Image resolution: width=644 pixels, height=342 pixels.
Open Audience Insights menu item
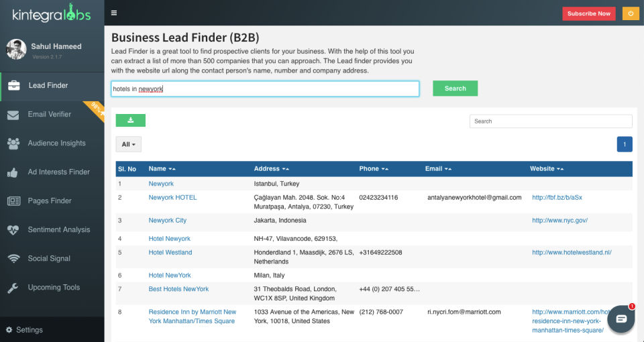pyautogui.click(x=52, y=144)
